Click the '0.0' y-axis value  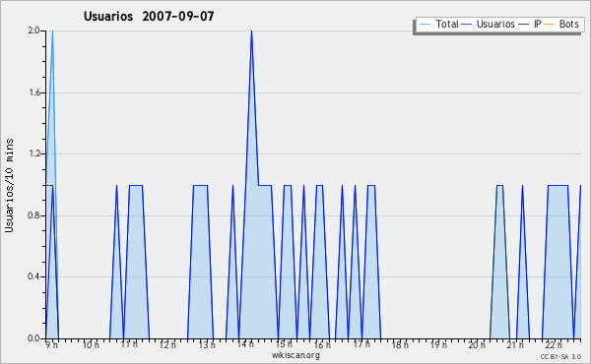pos(33,338)
